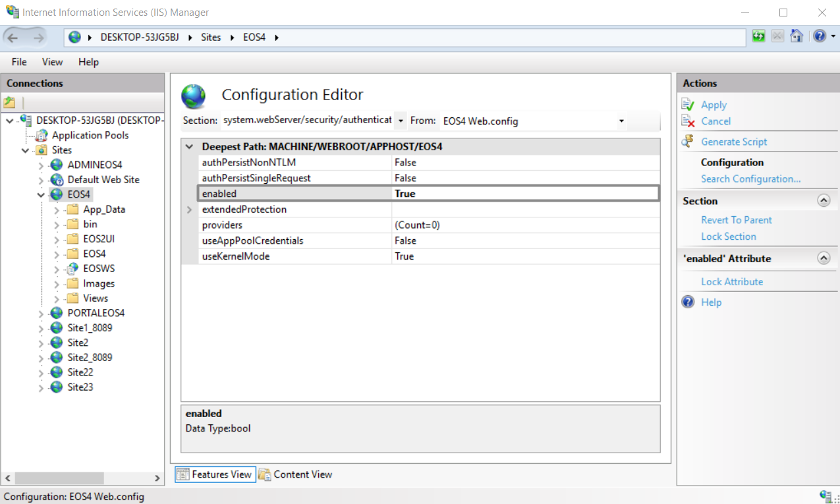Click the Back navigation arrow button
840x504 pixels.
[x=13, y=38]
